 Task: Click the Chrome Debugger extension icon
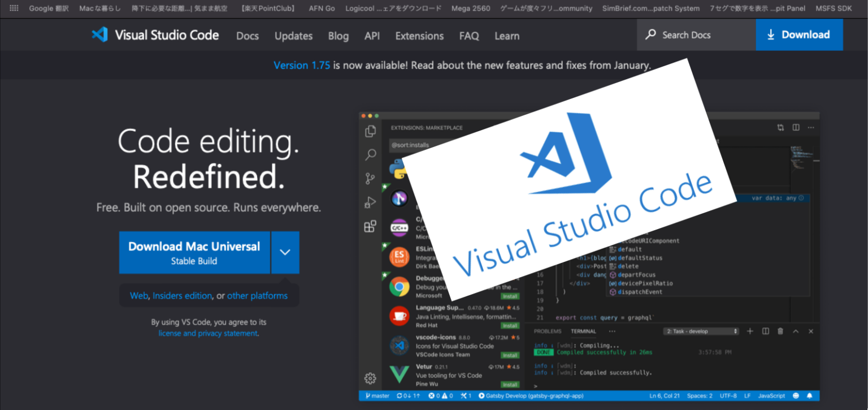click(x=399, y=287)
